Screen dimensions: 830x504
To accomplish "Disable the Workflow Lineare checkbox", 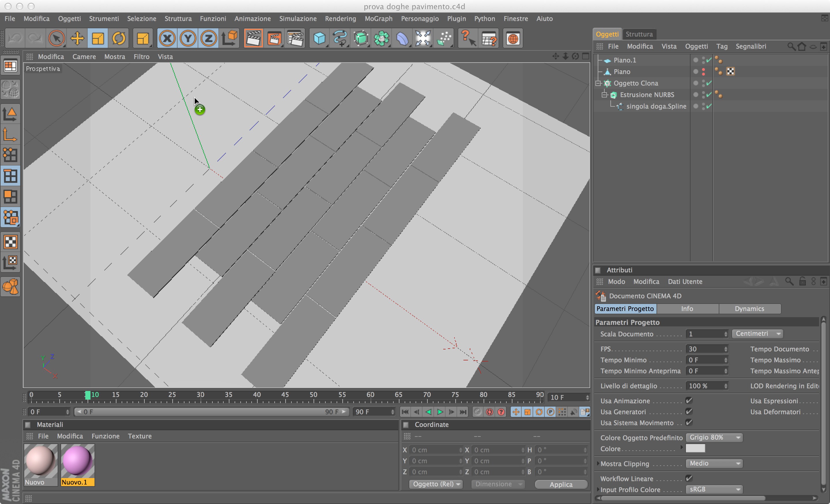I will pyautogui.click(x=688, y=478).
